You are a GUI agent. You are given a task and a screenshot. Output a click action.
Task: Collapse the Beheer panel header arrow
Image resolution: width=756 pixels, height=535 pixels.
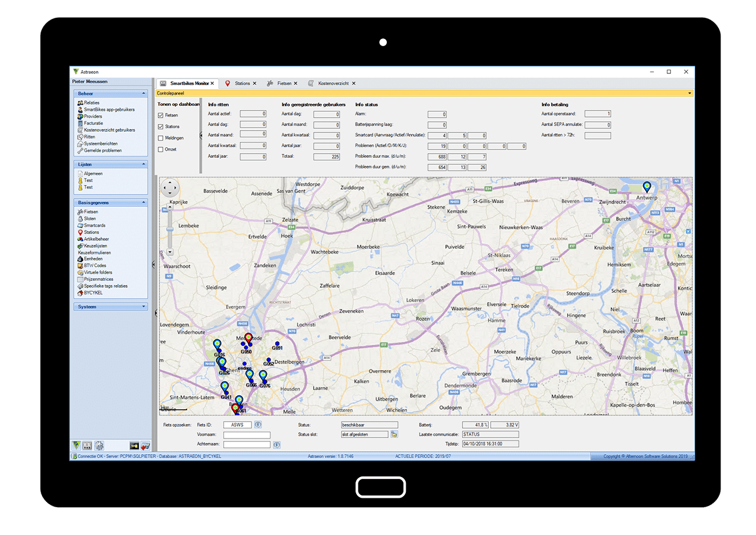tap(144, 93)
